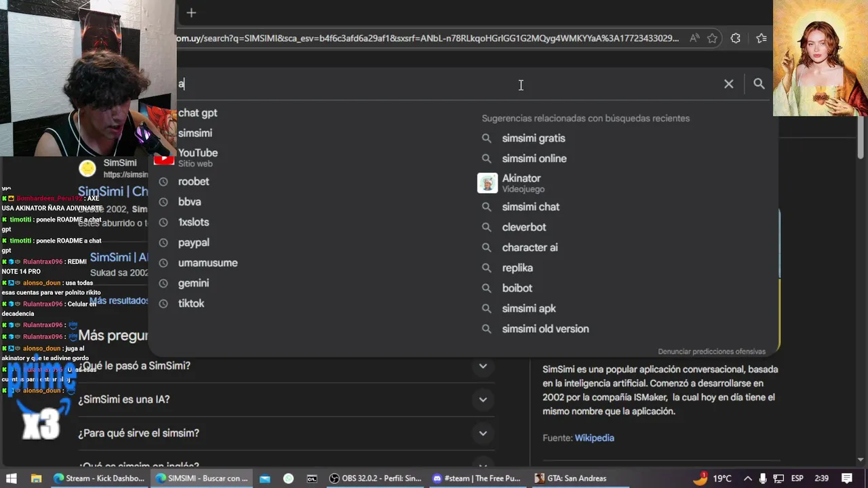The width and height of the screenshot is (868, 488).
Task: Select the 1xslots suggestion
Action: (x=193, y=222)
